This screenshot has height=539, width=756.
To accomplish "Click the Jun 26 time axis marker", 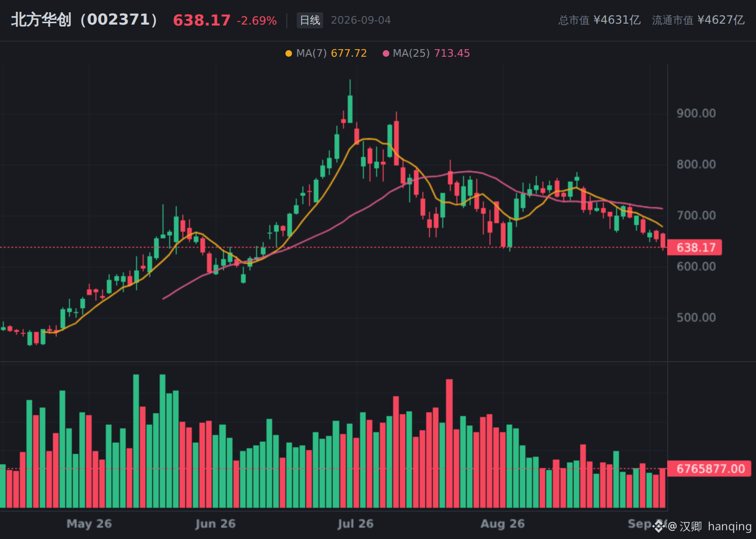I will pyautogui.click(x=215, y=524).
